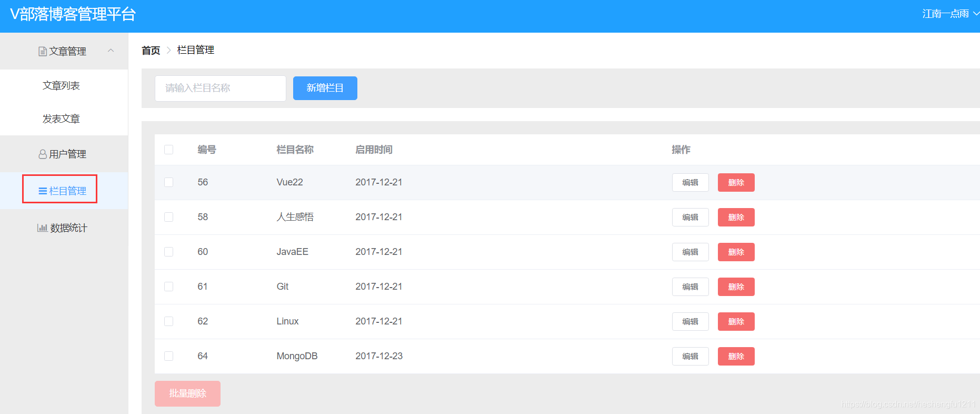The image size is (980, 414).
Task: Click 删除 for Vue22 row
Action: (x=736, y=183)
